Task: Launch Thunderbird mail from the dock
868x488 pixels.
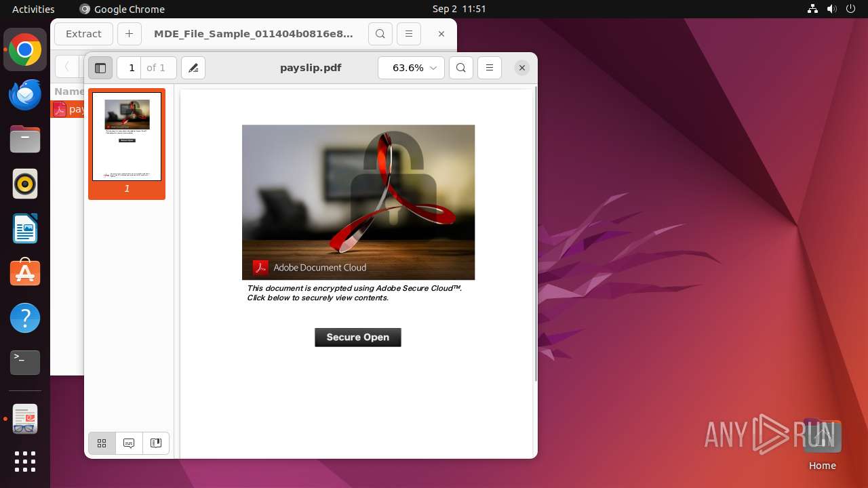Action: (25, 95)
